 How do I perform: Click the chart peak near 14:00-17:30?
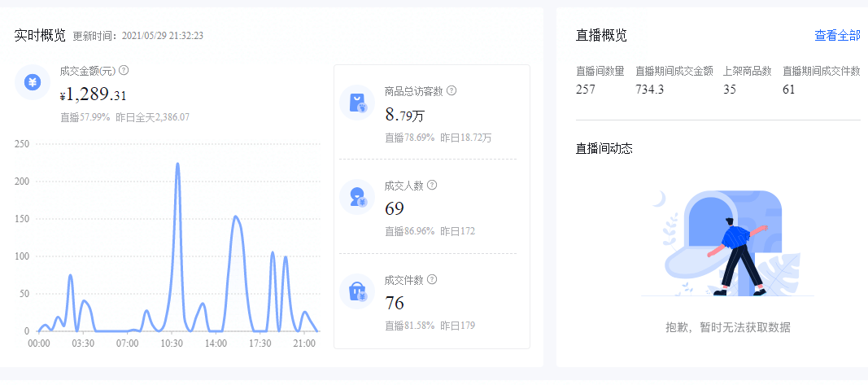(235, 217)
